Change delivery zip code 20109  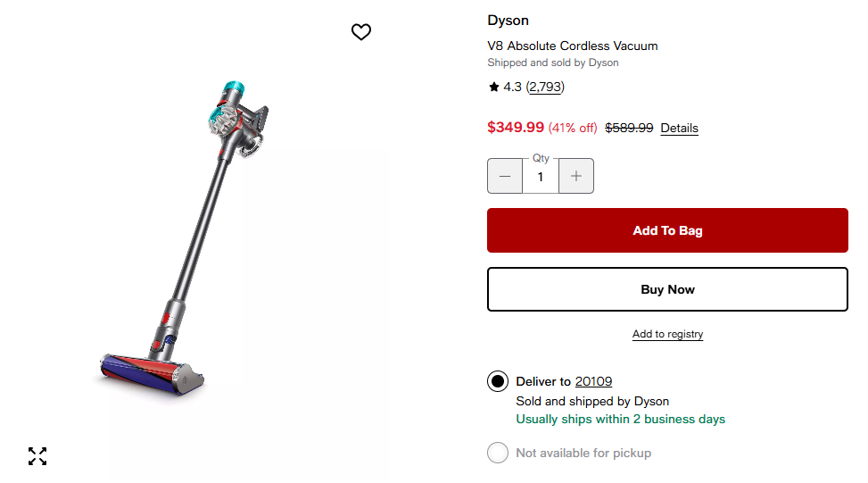pos(593,381)
